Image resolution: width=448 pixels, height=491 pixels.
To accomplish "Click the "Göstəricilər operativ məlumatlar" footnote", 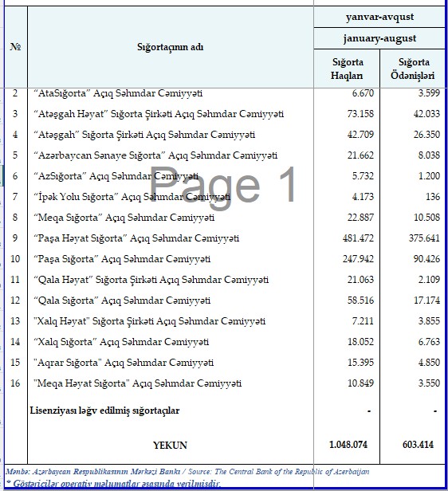I will click(112, 484).
